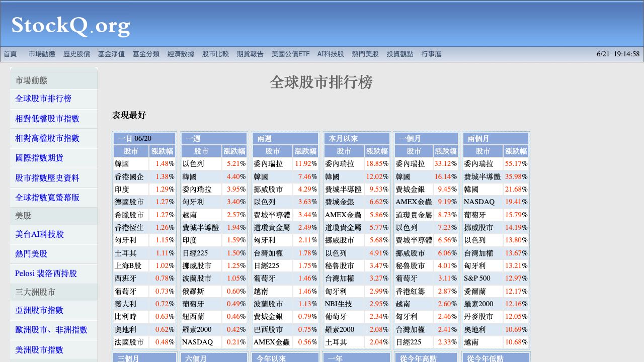
Task: Open the 市場動態 top navigation menu
Action: point(42,54)
